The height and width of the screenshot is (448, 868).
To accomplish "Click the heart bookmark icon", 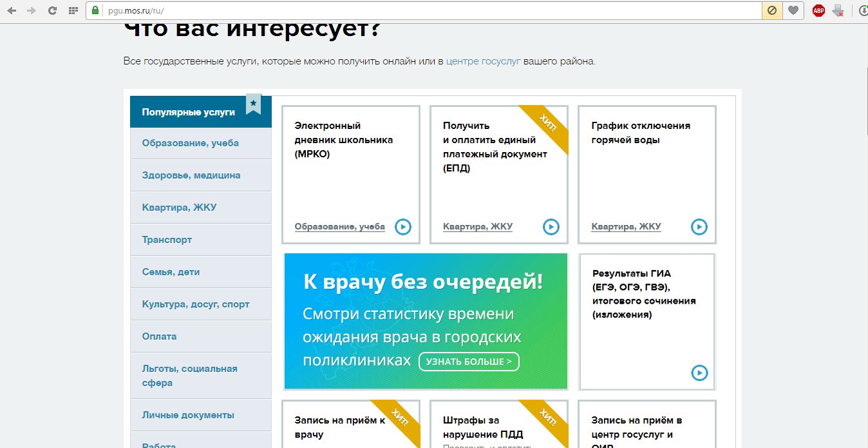I will tap(793, 10).
